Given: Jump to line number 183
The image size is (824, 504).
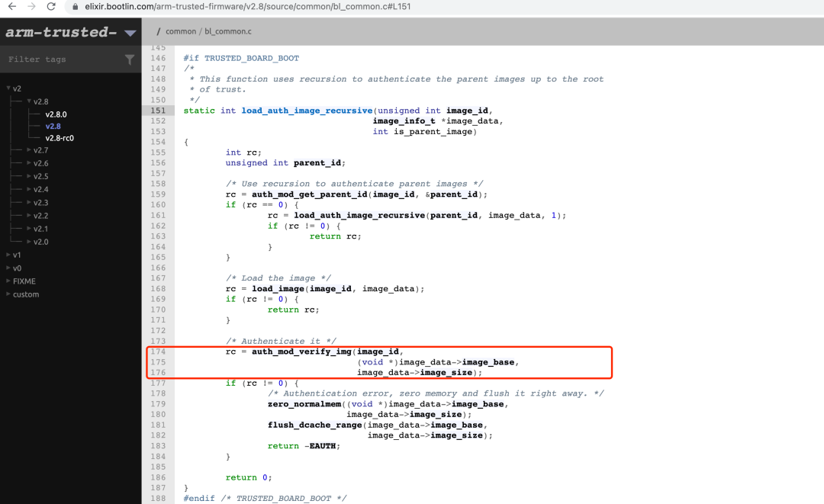Looking at the screenshot, I should tap(158, 446).
